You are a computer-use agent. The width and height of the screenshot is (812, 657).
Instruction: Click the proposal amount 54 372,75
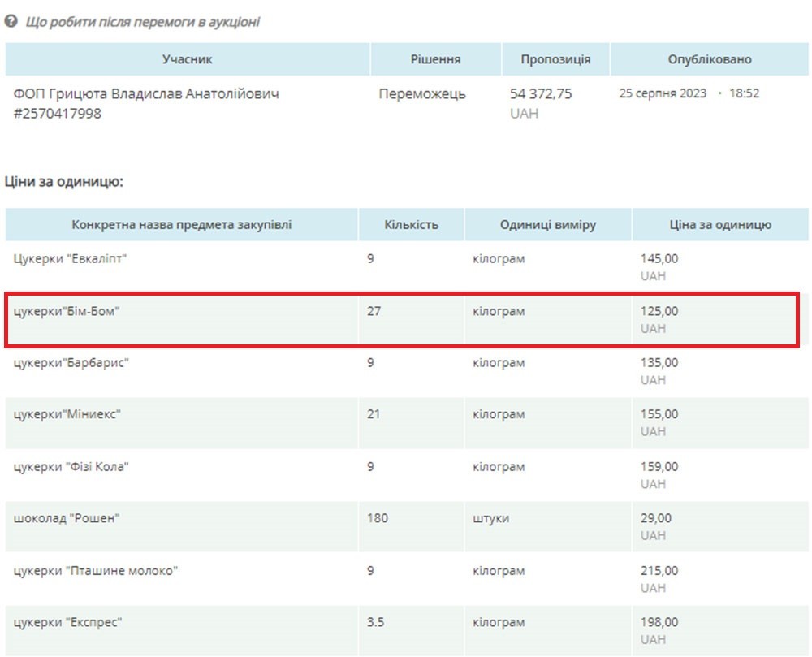[541, 94]
